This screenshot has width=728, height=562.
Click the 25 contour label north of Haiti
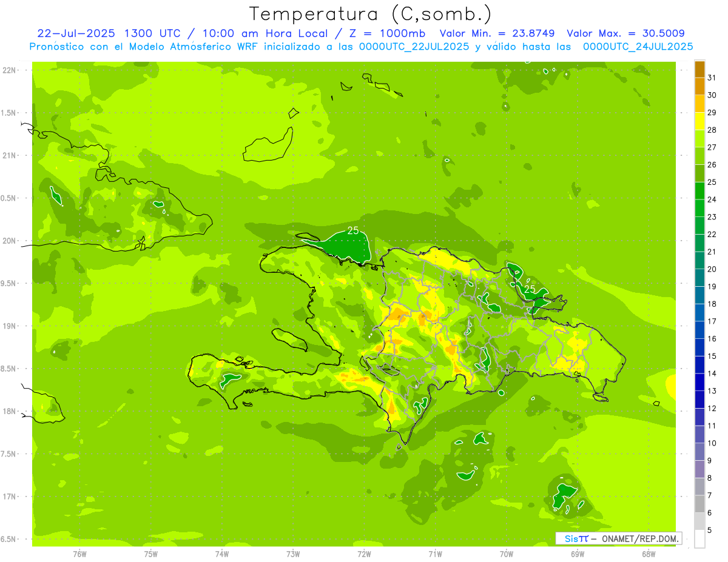tap(353, 230)
